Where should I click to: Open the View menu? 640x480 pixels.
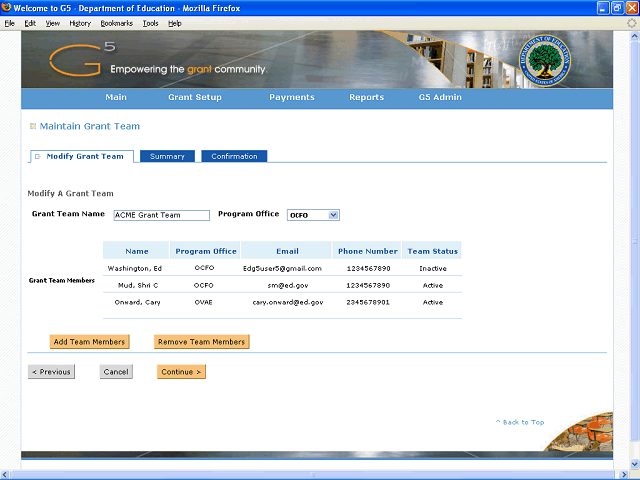pyautogui.click(x=52, y=23)
